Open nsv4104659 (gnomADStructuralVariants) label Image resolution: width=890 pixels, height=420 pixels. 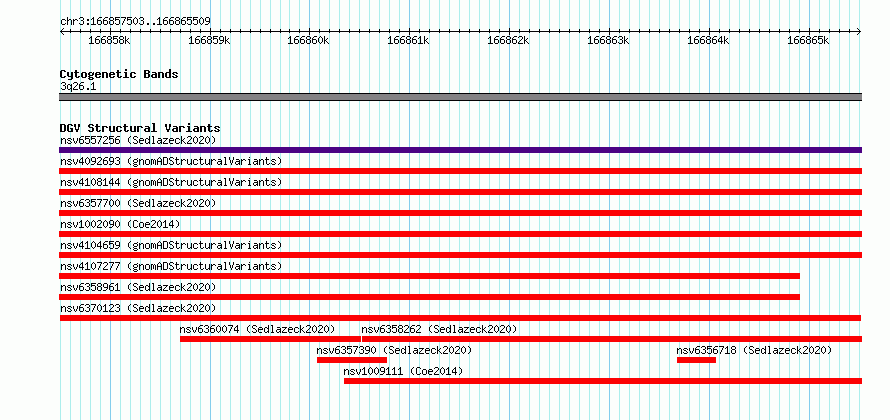[x=171, y=245]
